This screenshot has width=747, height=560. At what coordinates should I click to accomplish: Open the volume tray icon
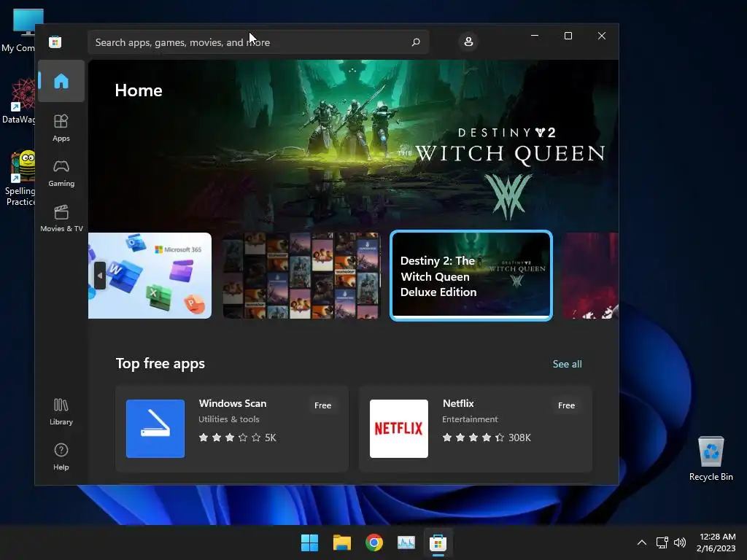point(680,542)
